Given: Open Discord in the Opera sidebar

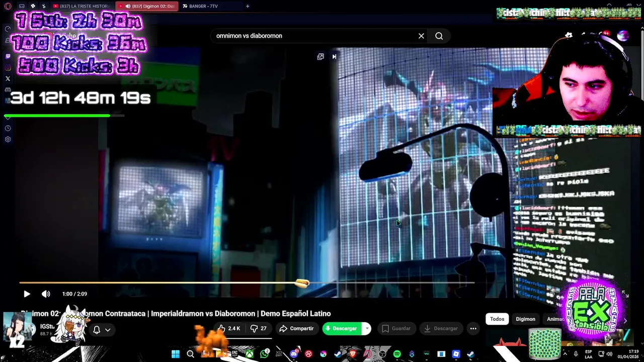Looking at the screenshot, I should 8,89.
